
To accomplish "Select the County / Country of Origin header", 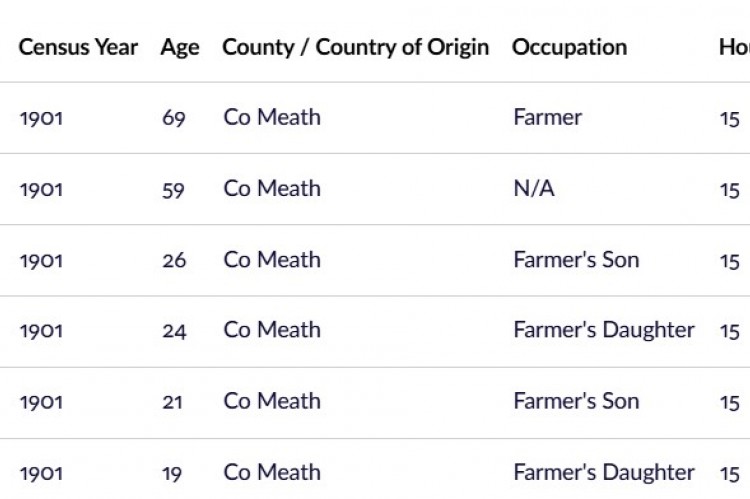I will pos(355,47).
